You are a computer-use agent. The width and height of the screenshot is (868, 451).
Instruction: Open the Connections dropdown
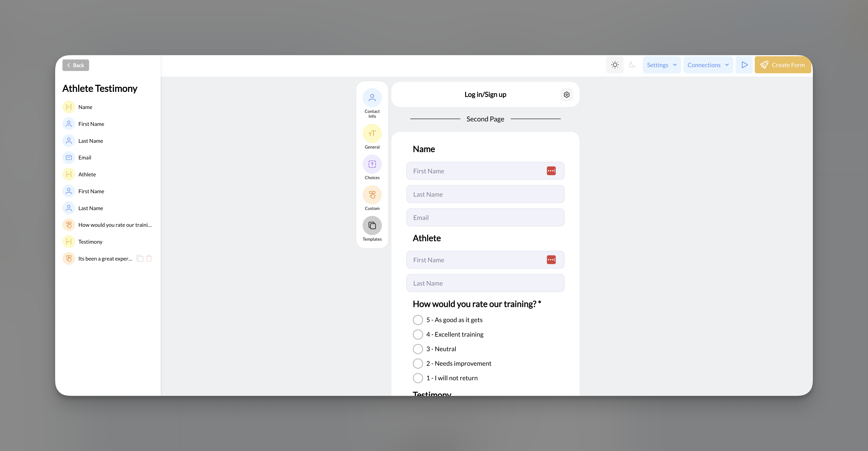(x=708, y=64)
